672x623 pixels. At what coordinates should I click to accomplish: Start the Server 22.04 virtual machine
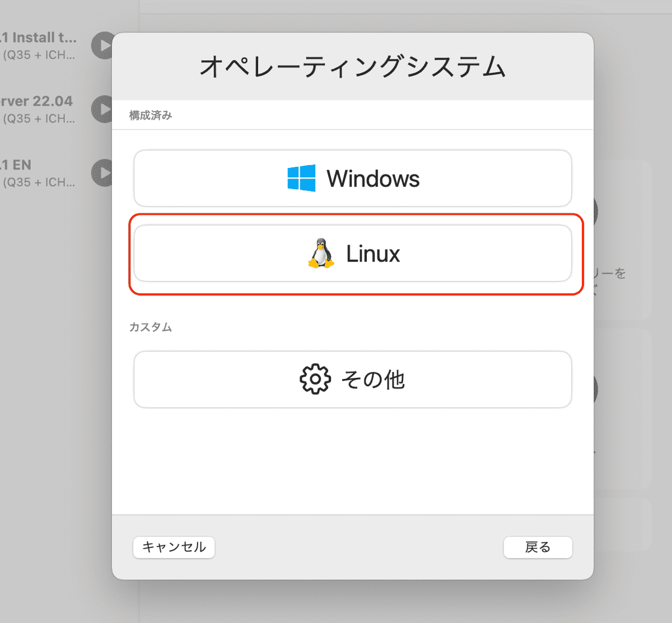pyautogui.click(x=103, y=109)
